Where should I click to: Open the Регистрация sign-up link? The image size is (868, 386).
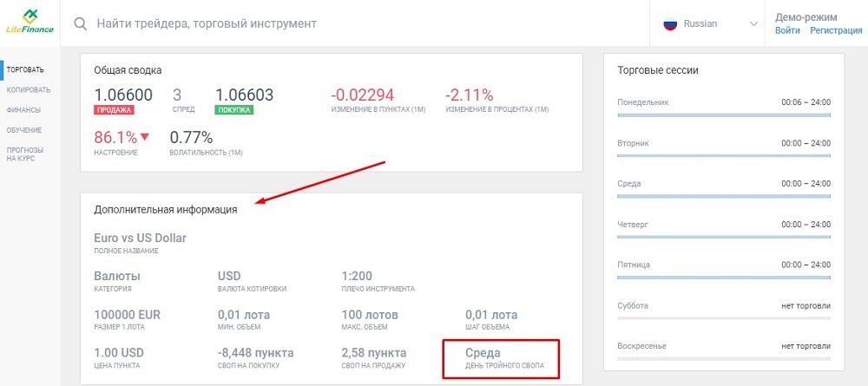click(836, 31)
